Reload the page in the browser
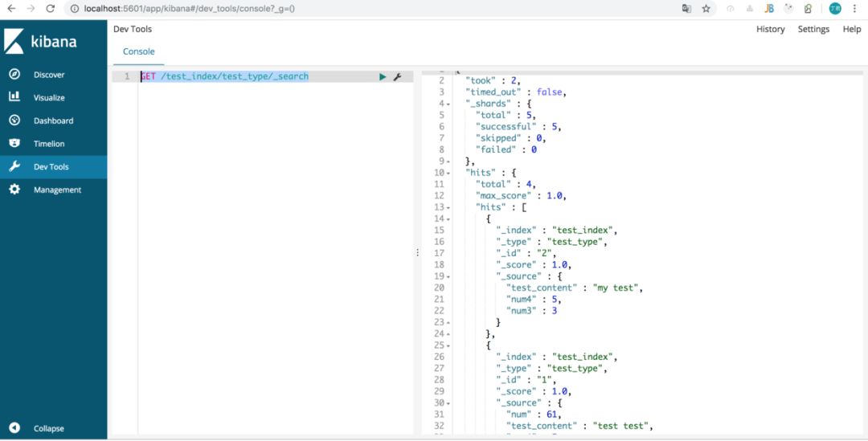The width and height of the screenshot is (868, 441). [50, 8]
